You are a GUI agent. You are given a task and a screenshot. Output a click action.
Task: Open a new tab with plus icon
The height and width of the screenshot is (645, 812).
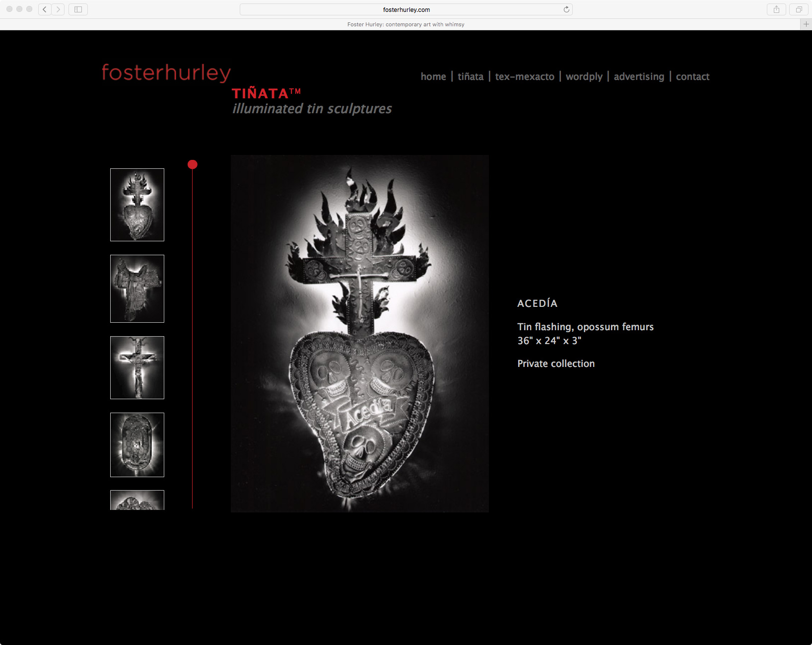(x=806, y=24)
